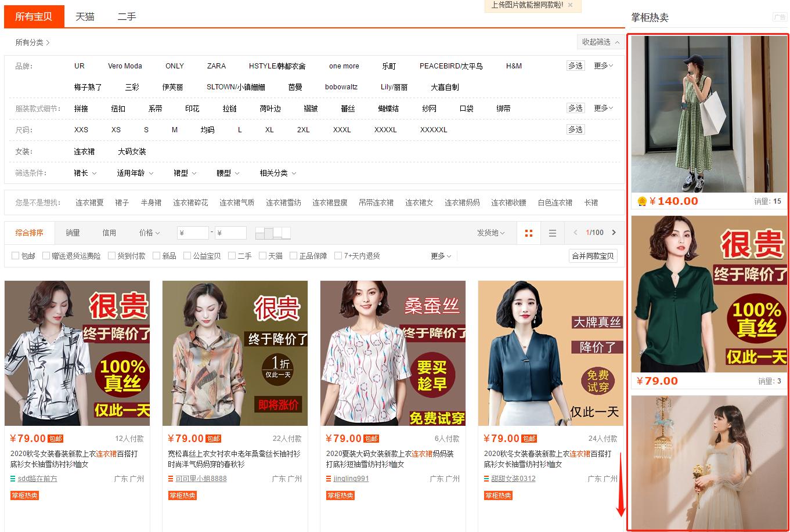Open the 二手 tab
790x532 pixels.
tap(127, 17)
